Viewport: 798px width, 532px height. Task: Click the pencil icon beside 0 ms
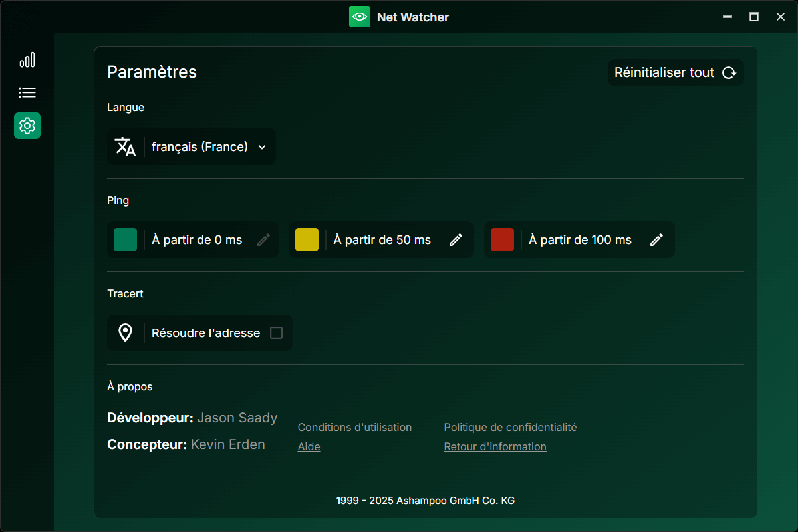point(263,240)
